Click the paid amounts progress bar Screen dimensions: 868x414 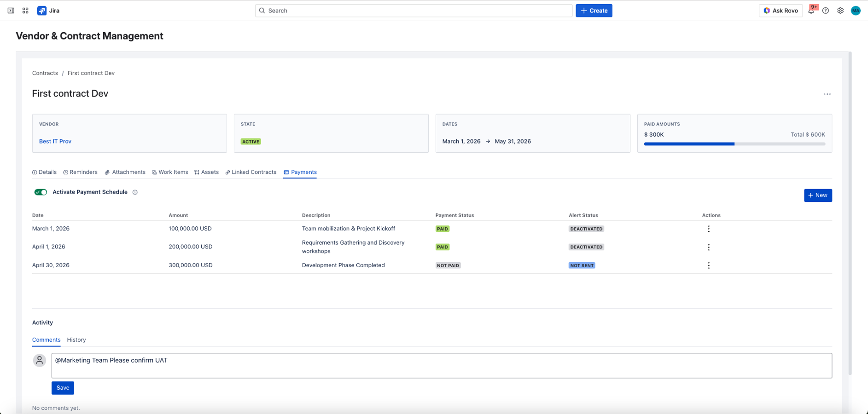(x=734, y=144)
